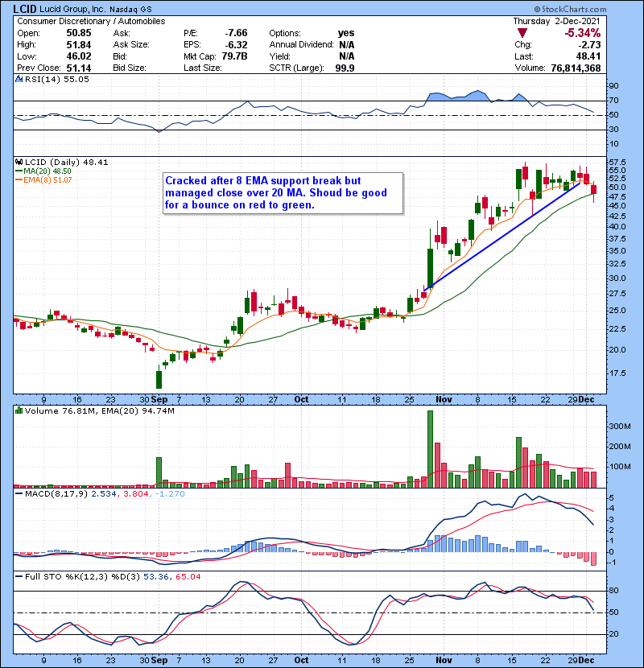Viewport: 644px width, 668px height.
Task: Click the -5.34% percent change
Action: (582, 33)
